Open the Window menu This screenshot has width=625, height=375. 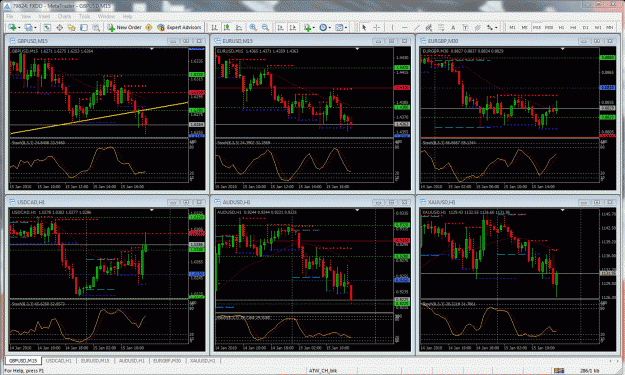(106, 16)
